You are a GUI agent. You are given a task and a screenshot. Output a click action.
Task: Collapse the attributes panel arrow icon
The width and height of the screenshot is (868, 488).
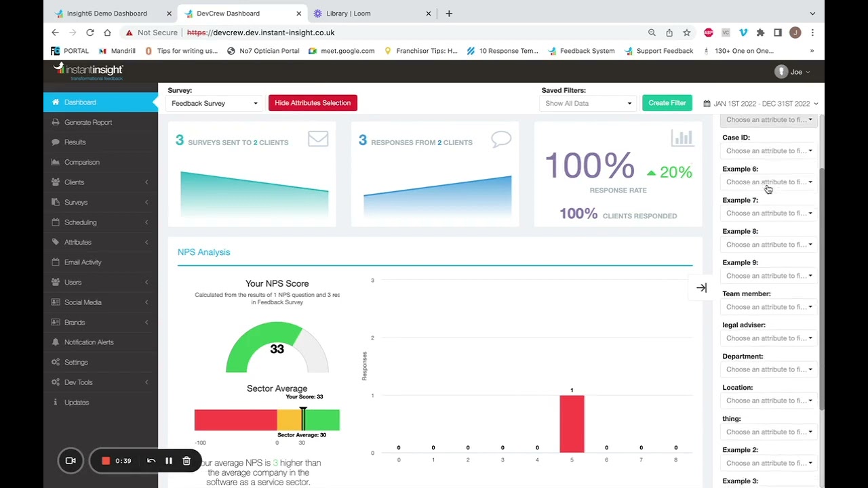701,288
